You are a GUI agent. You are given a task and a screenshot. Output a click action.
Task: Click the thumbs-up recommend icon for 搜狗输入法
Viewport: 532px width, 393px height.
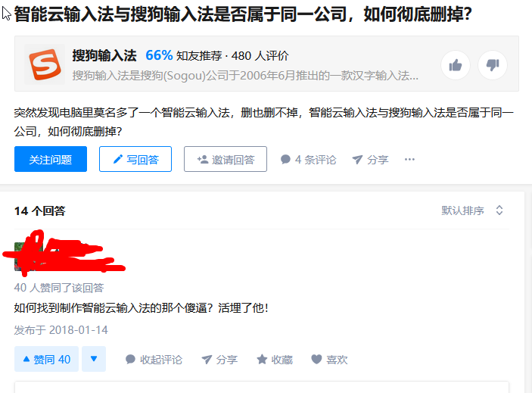pos(456,65)
